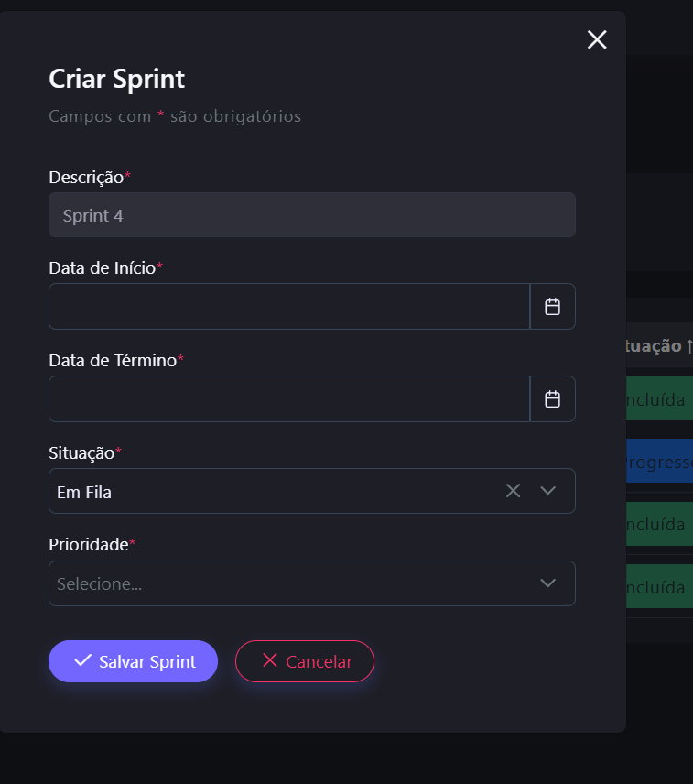Focus the Descrição field containing Sprint 4
Screen dimensions: 693x784
(311, 215)
